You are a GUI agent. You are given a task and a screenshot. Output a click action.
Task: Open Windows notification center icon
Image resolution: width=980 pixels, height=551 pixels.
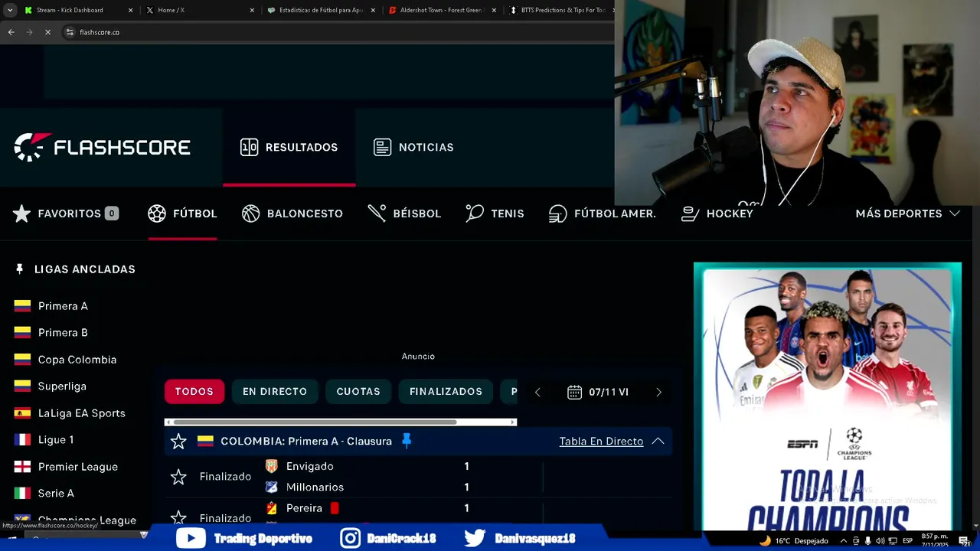[x=964, y=541]
